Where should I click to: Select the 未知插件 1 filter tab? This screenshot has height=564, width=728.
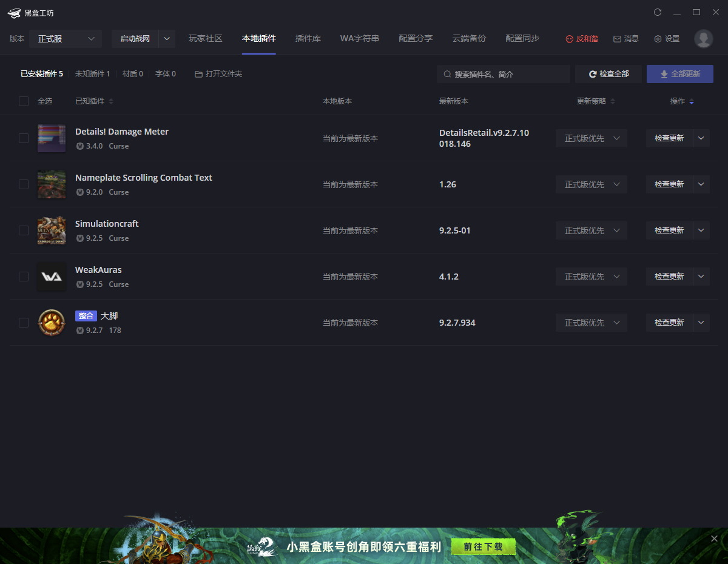click(93, 74)
